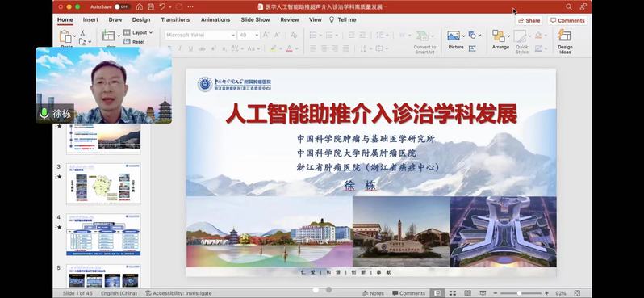Open the Slide Show tab
The height and width of the screenshot is (298, 644).
pyautogui.click(x=255, y=19)
